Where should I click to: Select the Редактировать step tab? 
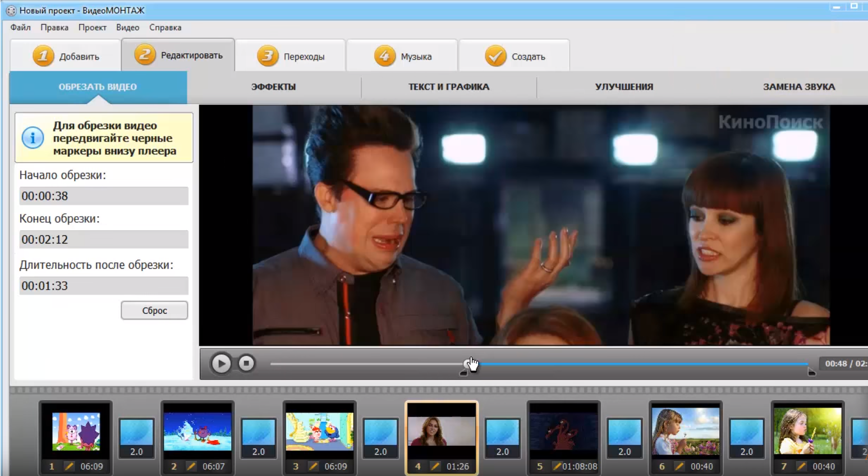click(178, 55)
